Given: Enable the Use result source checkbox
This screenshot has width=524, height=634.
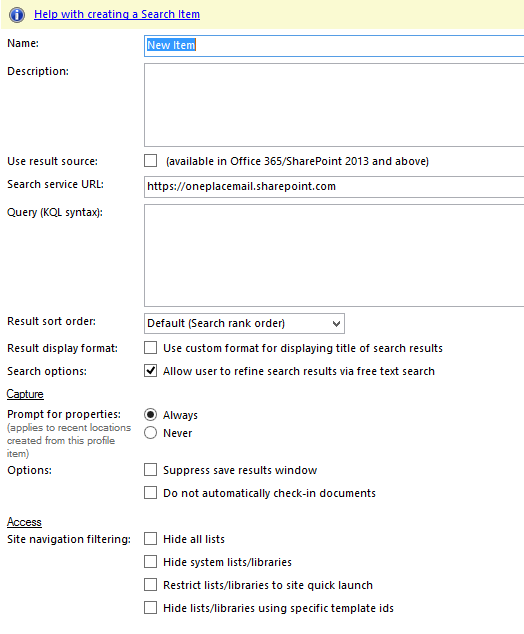Looking at the screenshot, I should [x=151, y=161].
